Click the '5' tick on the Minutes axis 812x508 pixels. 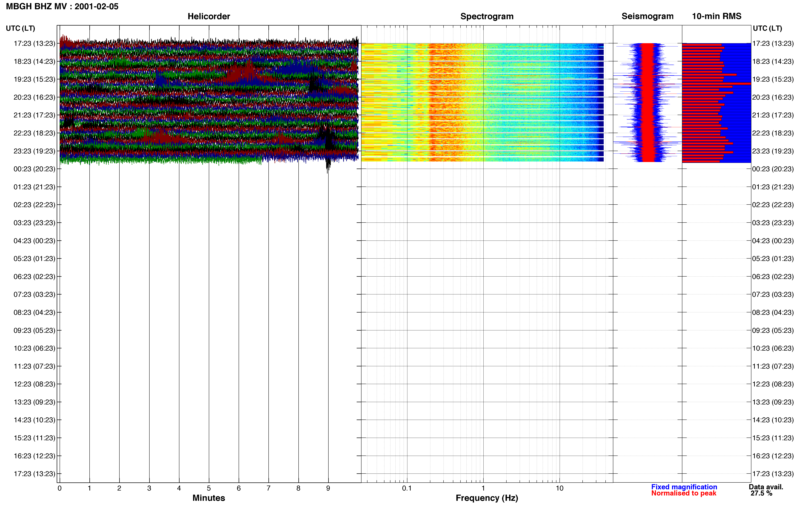click(x=209, y=488)
